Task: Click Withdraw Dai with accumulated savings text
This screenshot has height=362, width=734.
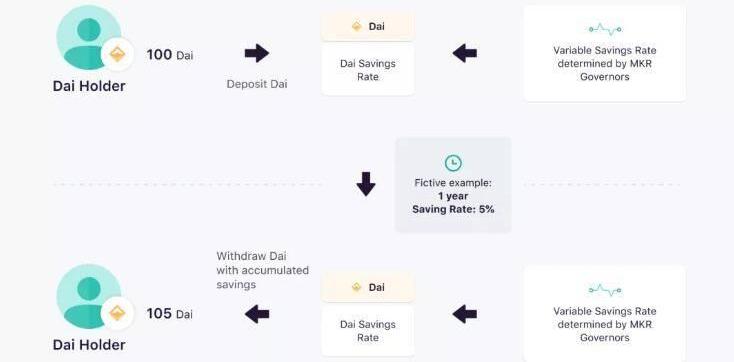Action: tap(263, 271)
